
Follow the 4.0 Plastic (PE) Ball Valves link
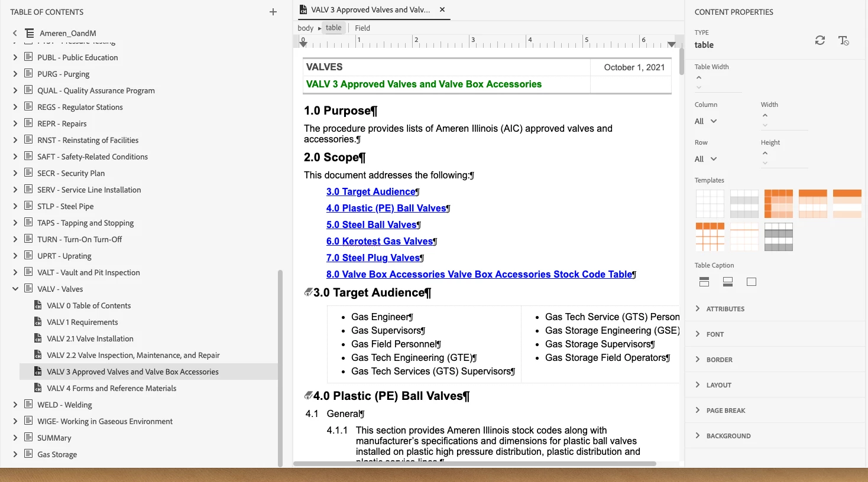(x=386, y=208)
